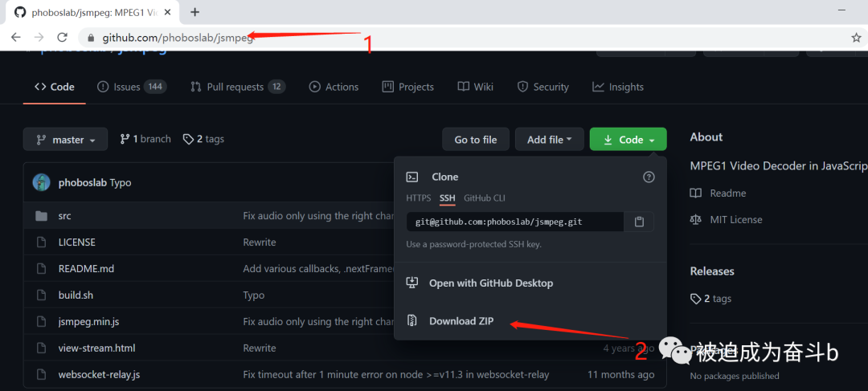Viewport: 868px width, 391px height.
Task: Open the jsmpeg.min.js file
Action: (88, 321)
